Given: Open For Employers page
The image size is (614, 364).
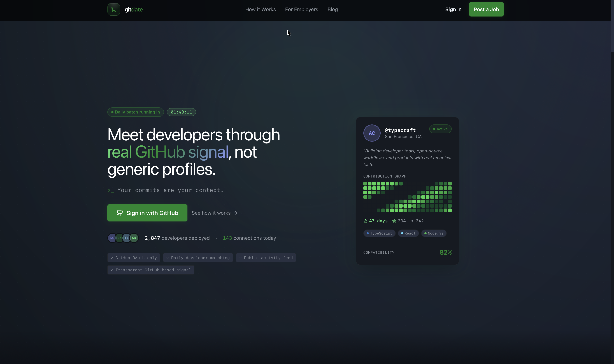Looking at the screenshot, I should click(301, 9).
